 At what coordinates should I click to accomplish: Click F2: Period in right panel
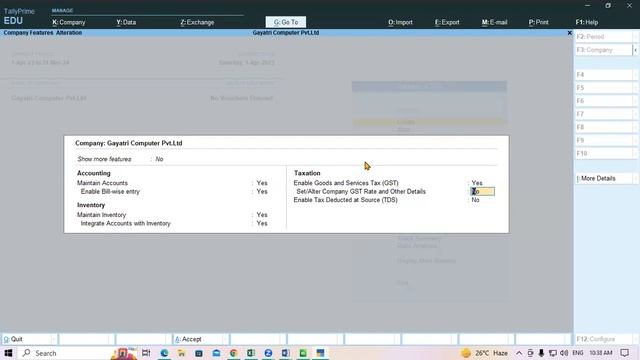tap(605, 37)
